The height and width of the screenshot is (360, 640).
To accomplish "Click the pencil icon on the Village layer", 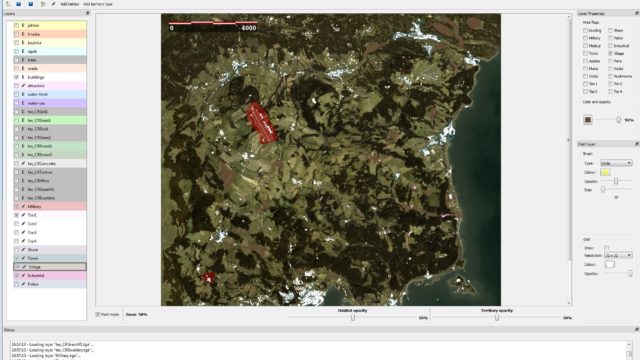I will (x=23, y=267).
